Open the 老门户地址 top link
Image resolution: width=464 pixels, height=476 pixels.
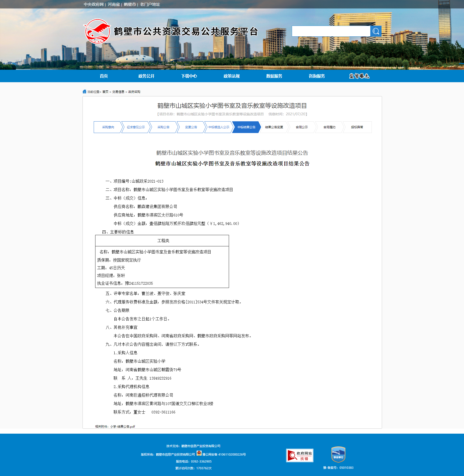pyautogui.click(x=150, y=4)
